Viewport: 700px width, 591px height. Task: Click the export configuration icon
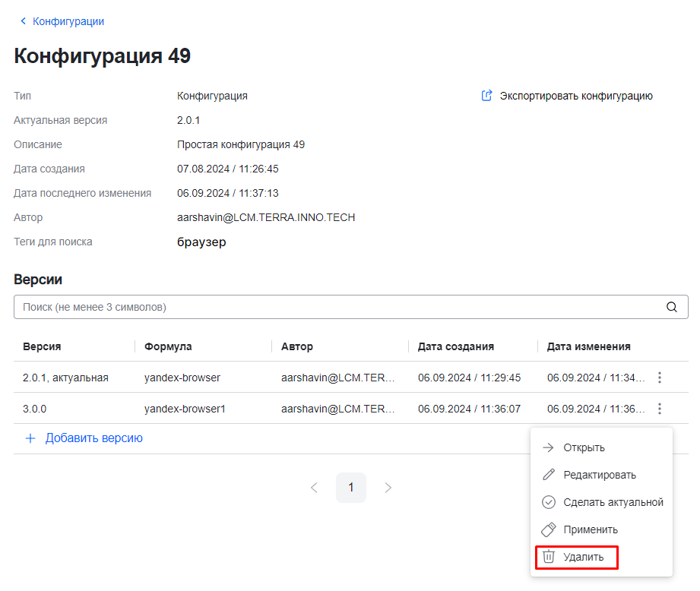point(487,96)
